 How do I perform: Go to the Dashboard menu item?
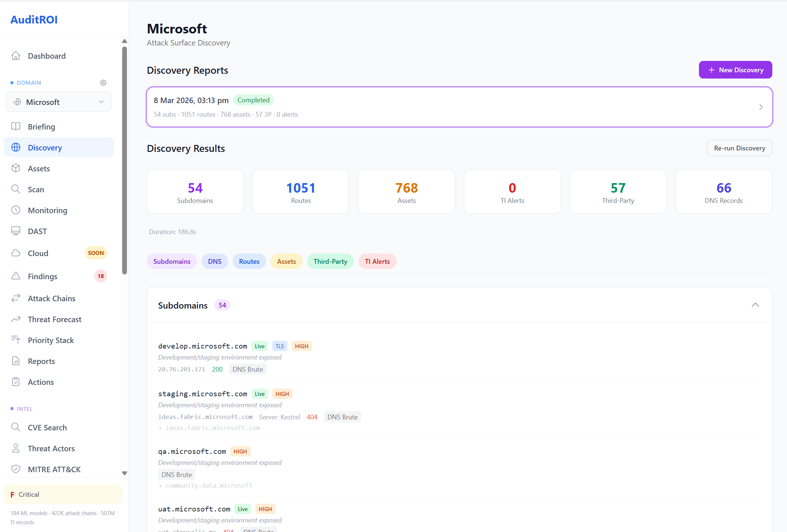click(x=47, y=55)
